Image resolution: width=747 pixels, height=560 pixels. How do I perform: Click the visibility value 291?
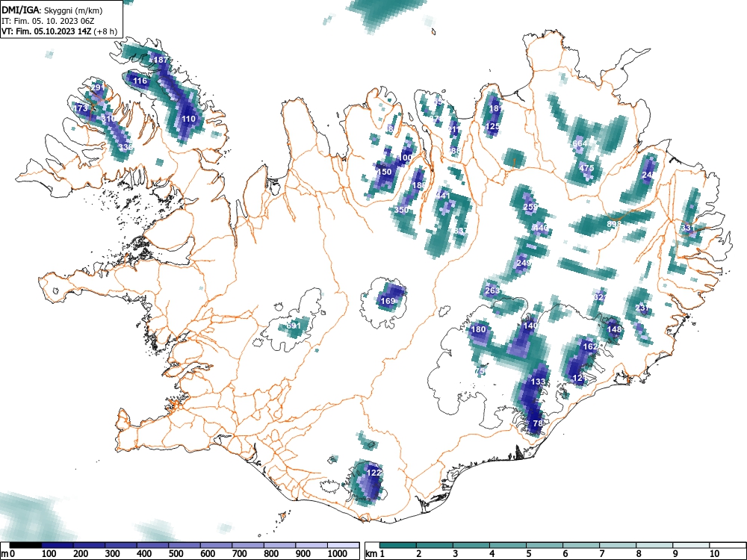click(98, 87)
